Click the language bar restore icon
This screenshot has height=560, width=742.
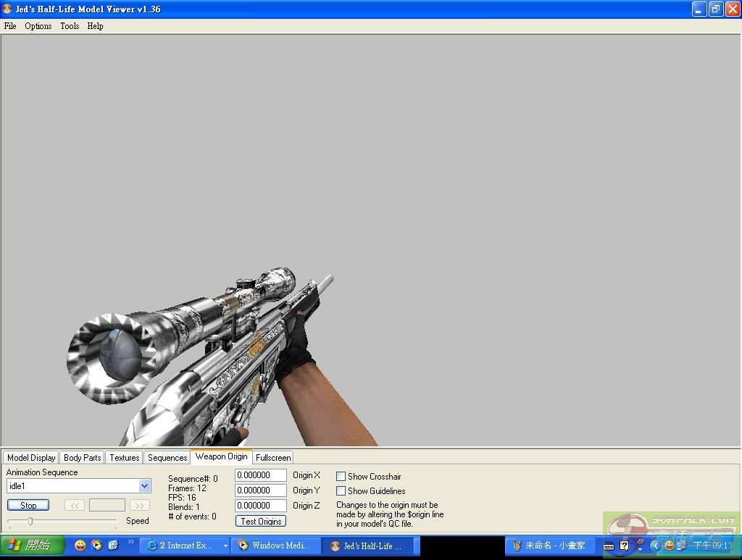click(641, 541)
